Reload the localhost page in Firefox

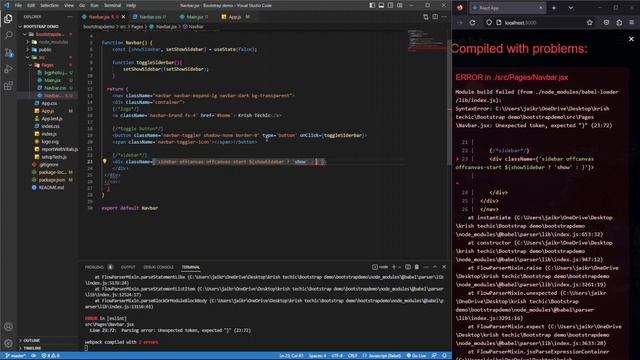472,22
